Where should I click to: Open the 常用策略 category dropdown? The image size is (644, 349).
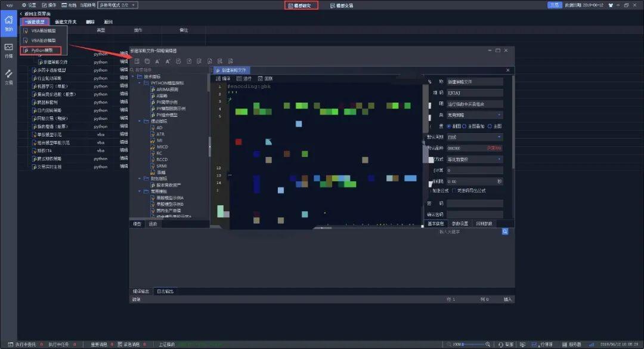(x=475, y=115)
